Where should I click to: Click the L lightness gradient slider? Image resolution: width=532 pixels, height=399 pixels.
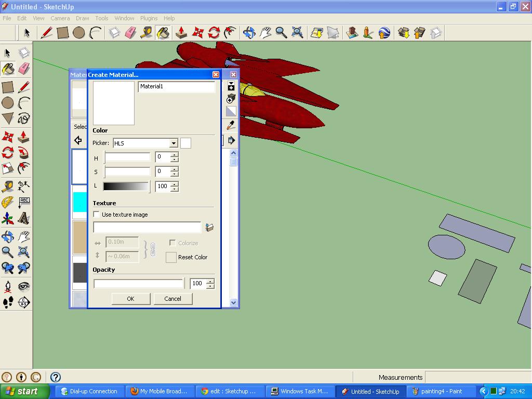(126, 187)
